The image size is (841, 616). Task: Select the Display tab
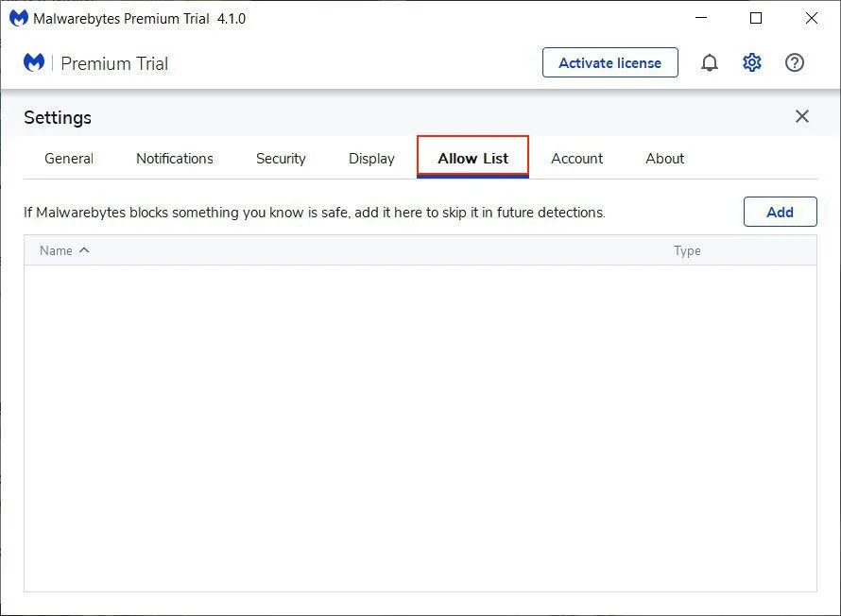click(x=371, y=159)
